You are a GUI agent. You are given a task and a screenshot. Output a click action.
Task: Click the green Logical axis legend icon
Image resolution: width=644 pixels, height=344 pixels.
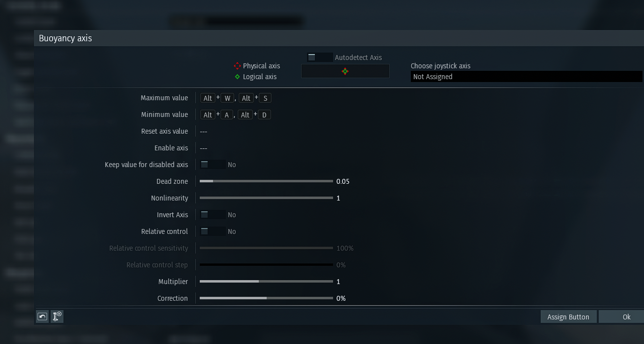(x=237, y=77)
